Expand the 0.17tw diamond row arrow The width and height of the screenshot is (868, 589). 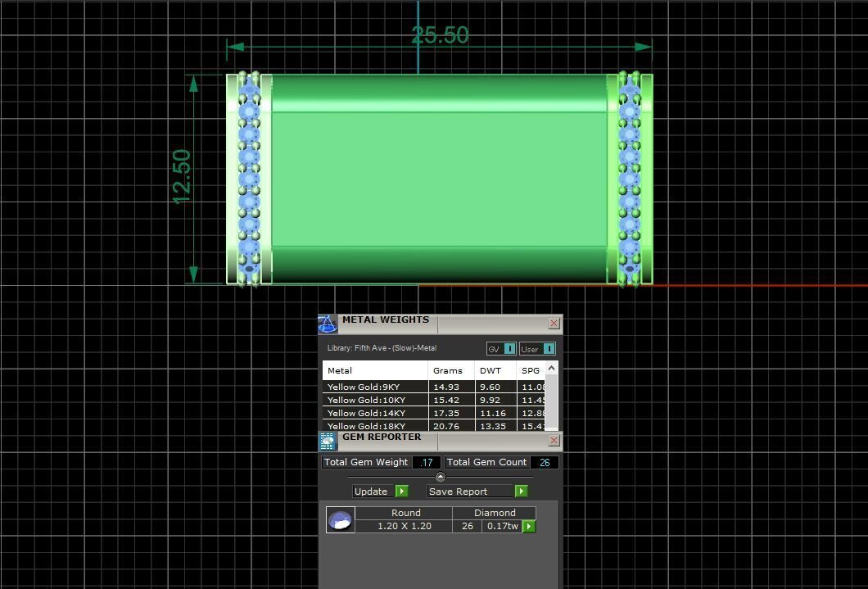pyautogui.click(x=529, y=527)
